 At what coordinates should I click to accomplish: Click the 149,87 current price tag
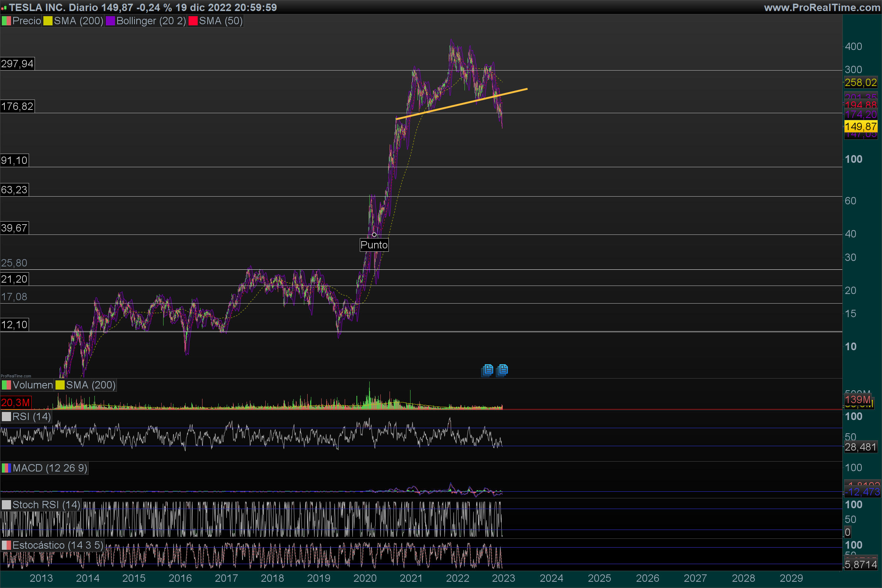click(x=860, y=126)
